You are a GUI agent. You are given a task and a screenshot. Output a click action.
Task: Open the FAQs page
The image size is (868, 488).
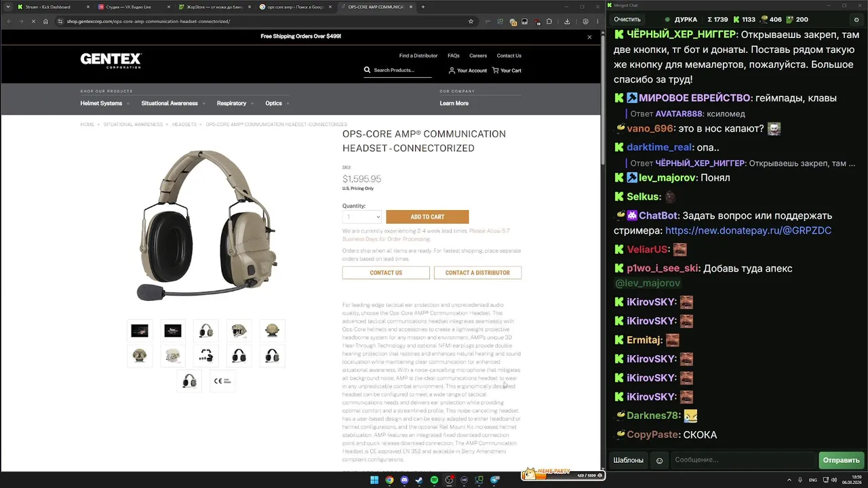tap(454, 56)
